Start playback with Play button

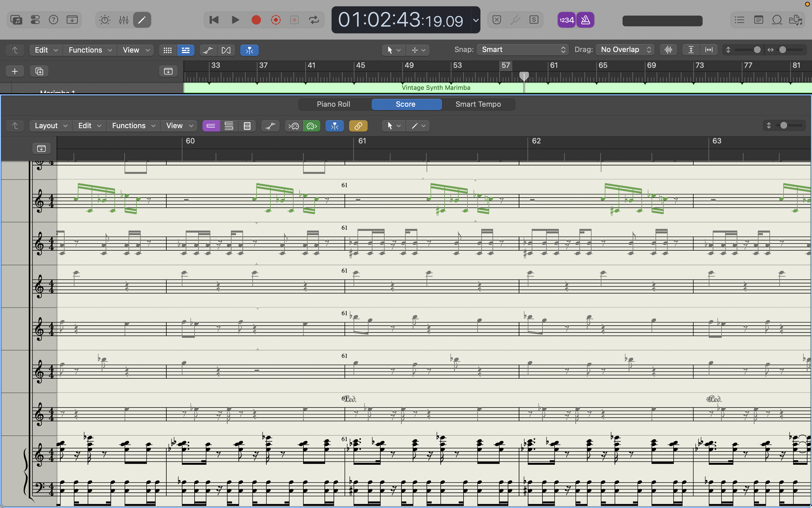(235, 20)
